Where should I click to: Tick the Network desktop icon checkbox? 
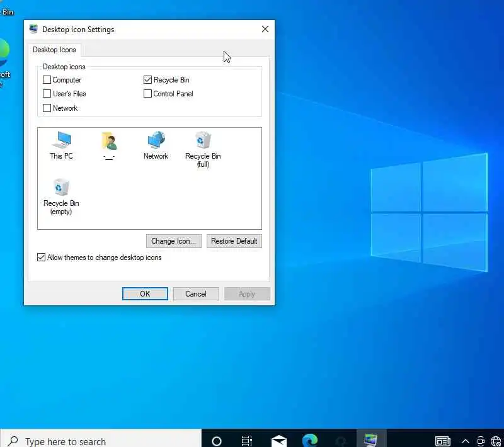pos(47,108)
